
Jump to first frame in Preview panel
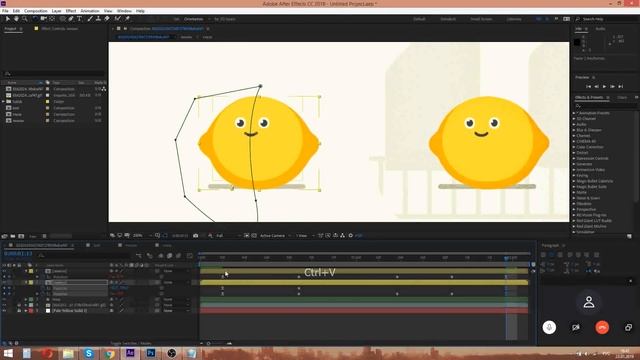tap(588, 87)
